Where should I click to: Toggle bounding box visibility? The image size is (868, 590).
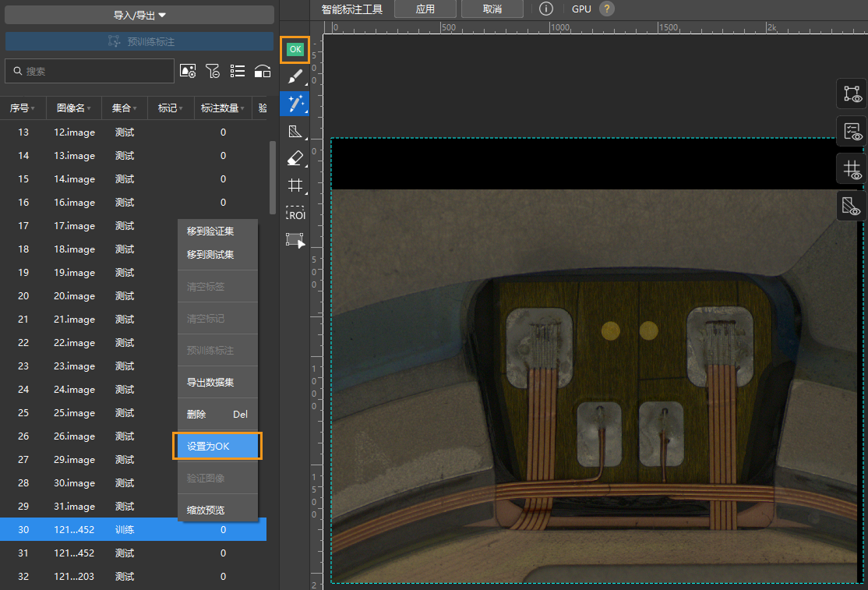[852, 94]
